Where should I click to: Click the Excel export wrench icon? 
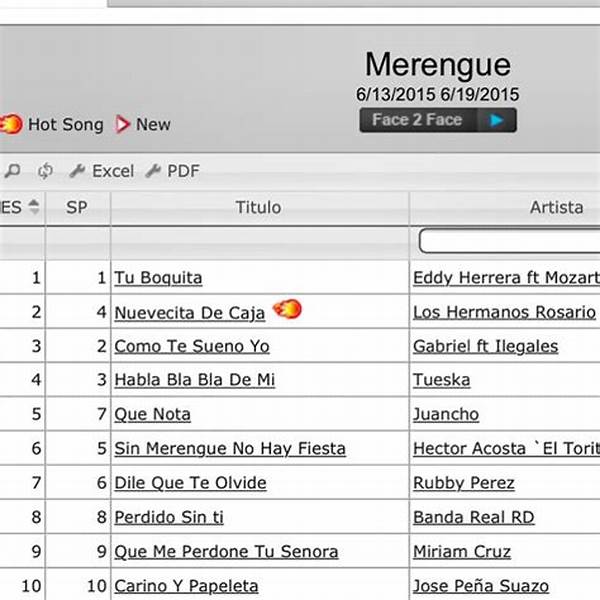click(x=77, y=171)
